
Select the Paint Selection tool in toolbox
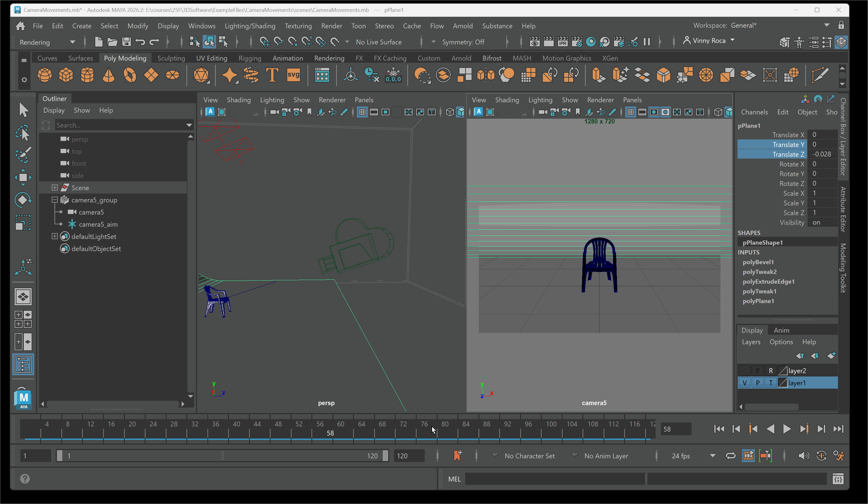tap(23, 155)
